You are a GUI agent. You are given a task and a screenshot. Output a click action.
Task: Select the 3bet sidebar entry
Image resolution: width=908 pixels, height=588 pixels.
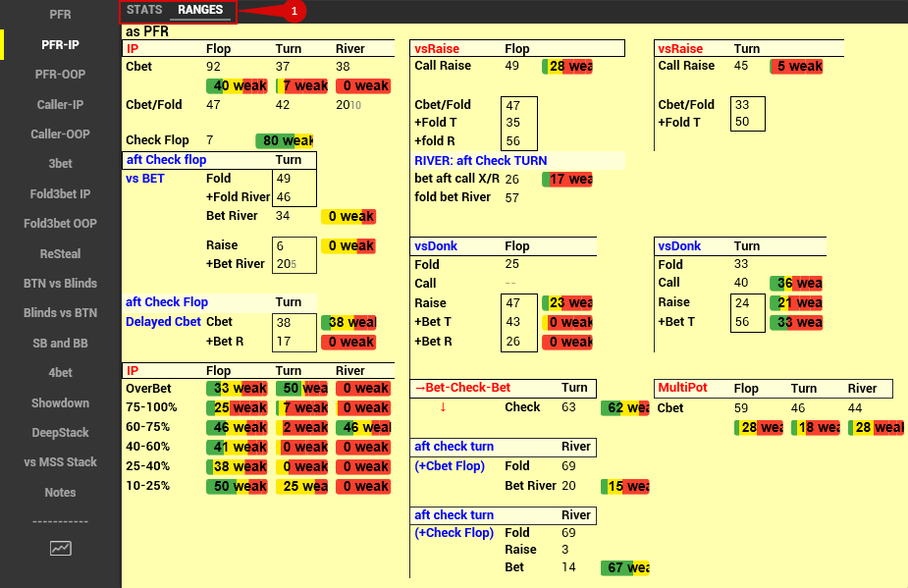click(x=60, y=164)
